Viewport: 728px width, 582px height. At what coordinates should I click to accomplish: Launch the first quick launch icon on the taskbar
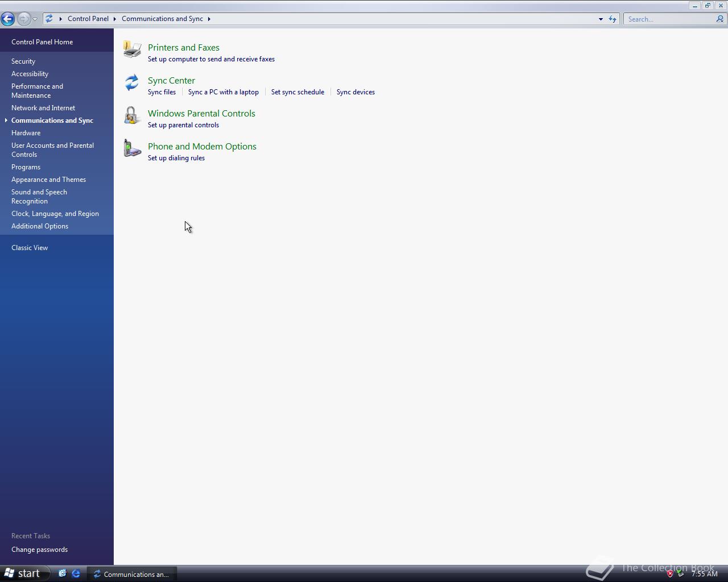63,573
